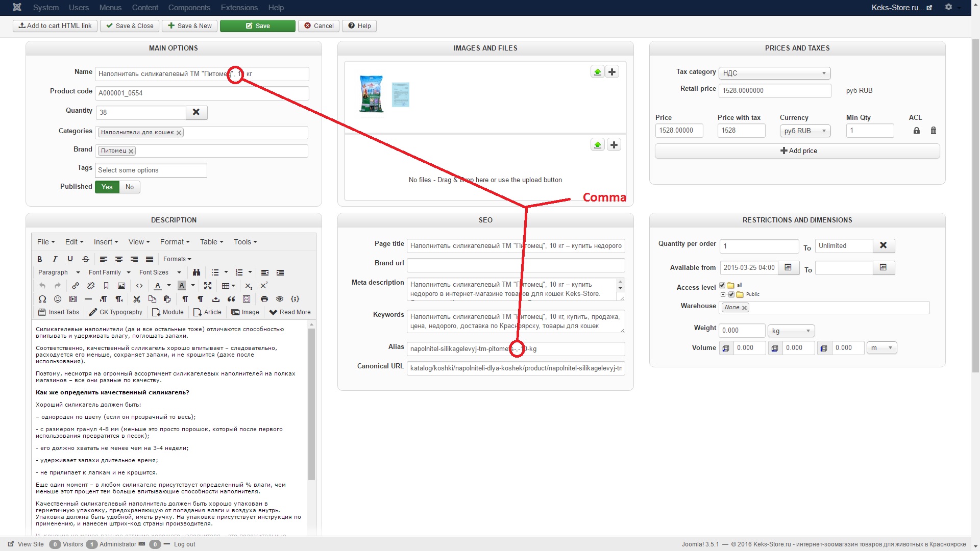The height and width of the screenshot is (551, 980).
Task: Click the Save & Close button
Action: point(130,26)
